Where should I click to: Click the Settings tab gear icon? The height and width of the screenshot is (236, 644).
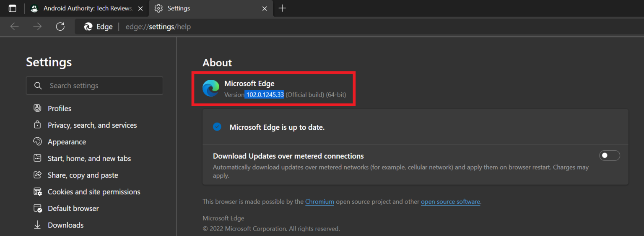coord(158,8)
